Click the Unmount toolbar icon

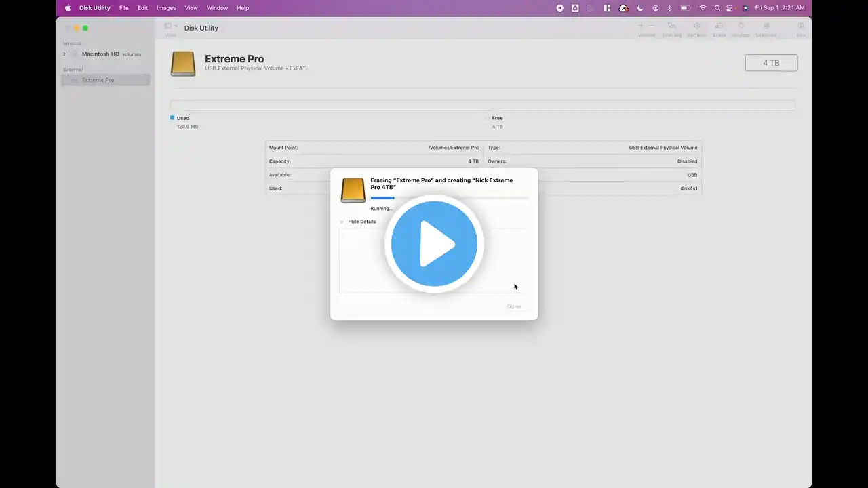(766, 28)
